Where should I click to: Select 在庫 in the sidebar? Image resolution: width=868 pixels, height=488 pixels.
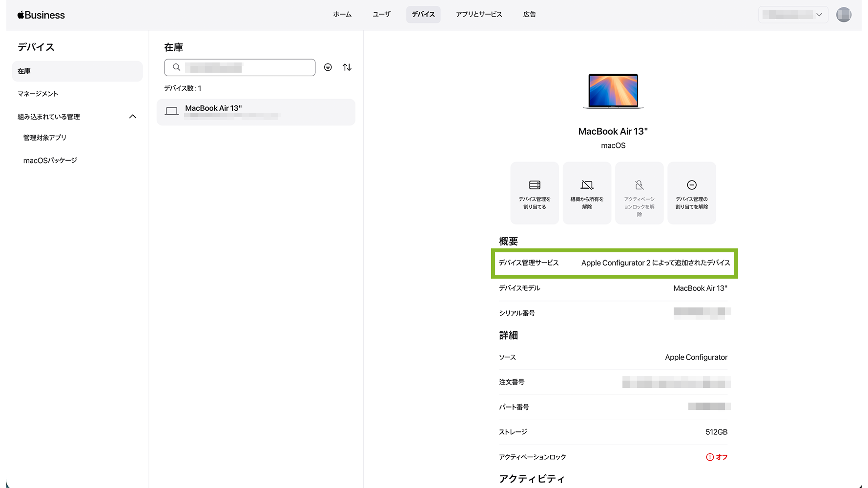(77, 71)
